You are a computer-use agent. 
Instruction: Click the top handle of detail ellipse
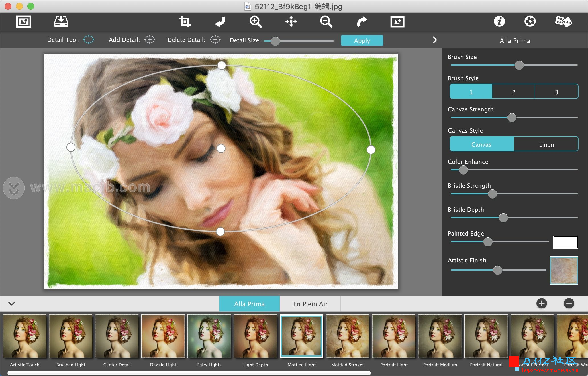(x=222, y=65)
